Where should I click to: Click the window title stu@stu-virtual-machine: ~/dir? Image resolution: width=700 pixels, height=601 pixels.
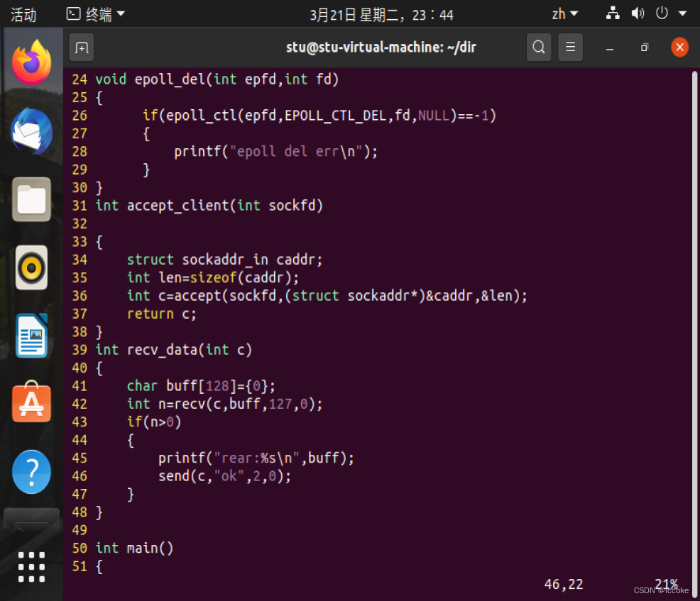381,47
